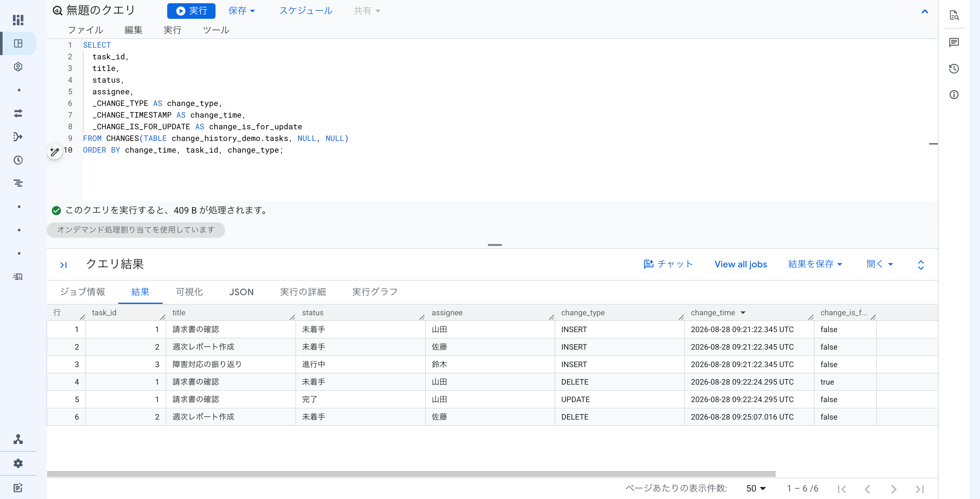Click the AI edit wand icon at line 10
Screen dimensions: 980x499
tap(54, 152)
